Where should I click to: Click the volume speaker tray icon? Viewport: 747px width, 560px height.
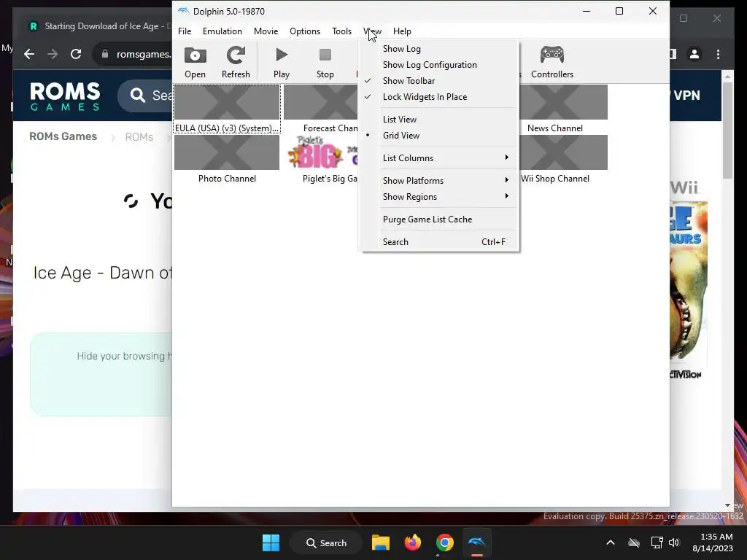(x=673, y=542)
